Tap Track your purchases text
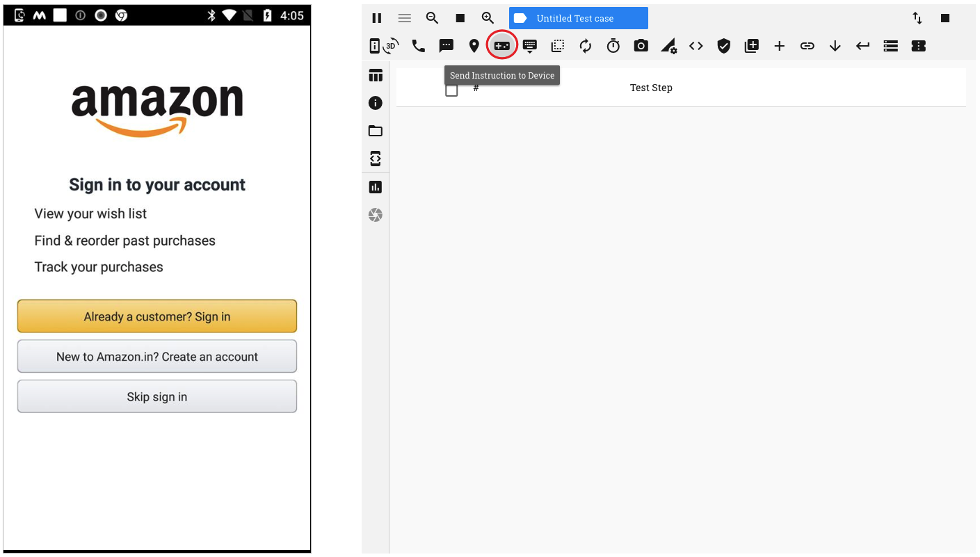The width and height of the screenshot is (980, 557). 99,267
